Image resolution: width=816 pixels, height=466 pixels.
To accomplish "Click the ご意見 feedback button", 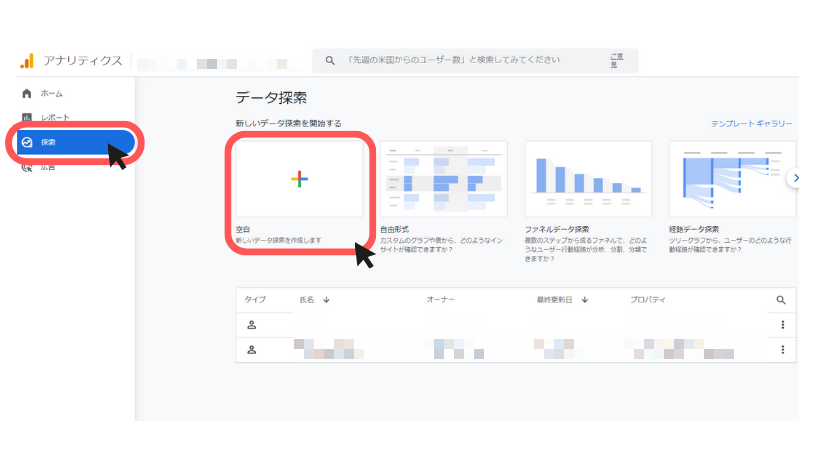I will click(x=616, y=61).
